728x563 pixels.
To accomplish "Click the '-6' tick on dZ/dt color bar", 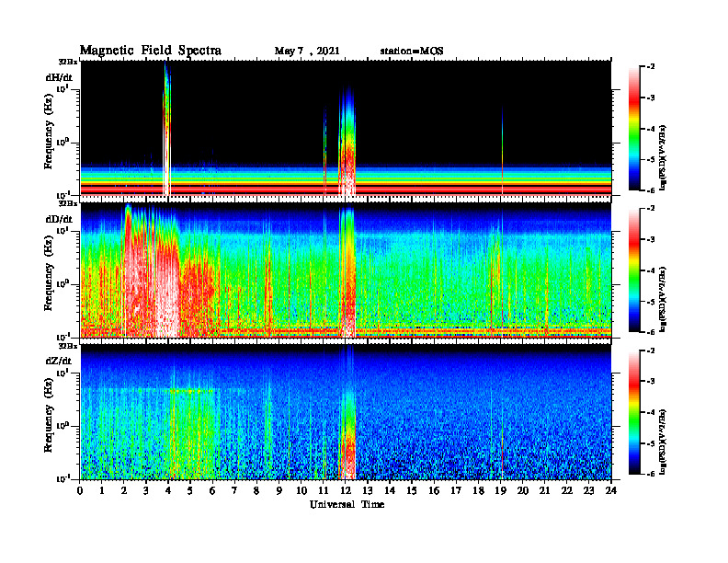I will pyautogui.click(x=650, y=474).
